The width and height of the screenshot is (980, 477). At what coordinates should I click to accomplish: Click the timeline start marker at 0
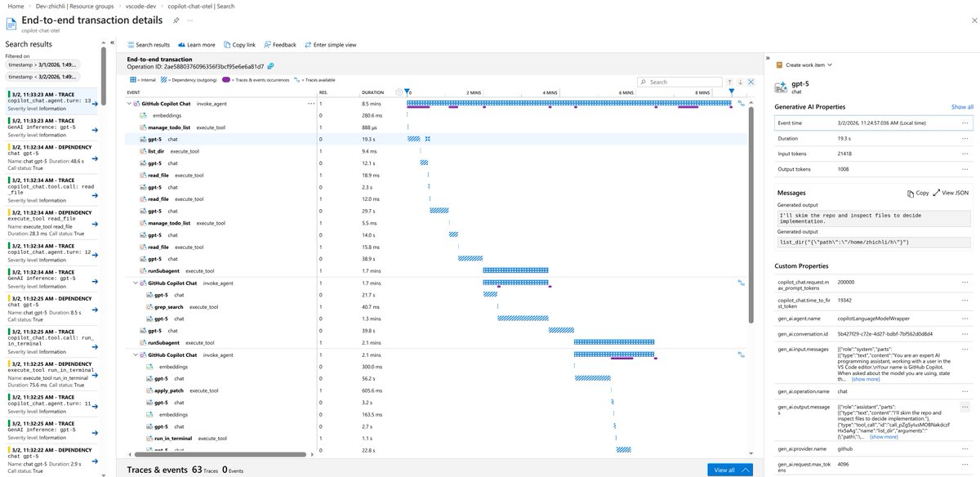coord(408,93)
